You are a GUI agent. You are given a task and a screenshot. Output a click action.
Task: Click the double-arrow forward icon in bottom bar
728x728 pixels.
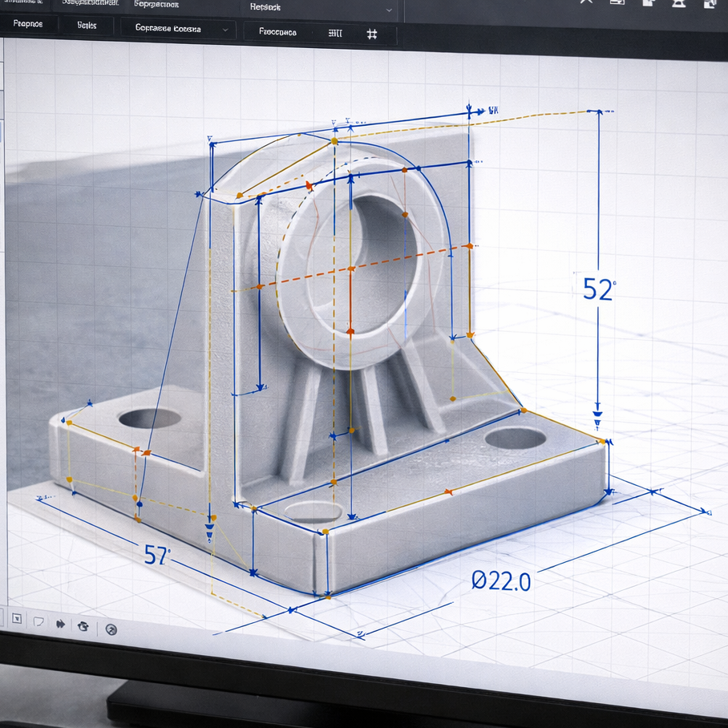coord(60,625)
